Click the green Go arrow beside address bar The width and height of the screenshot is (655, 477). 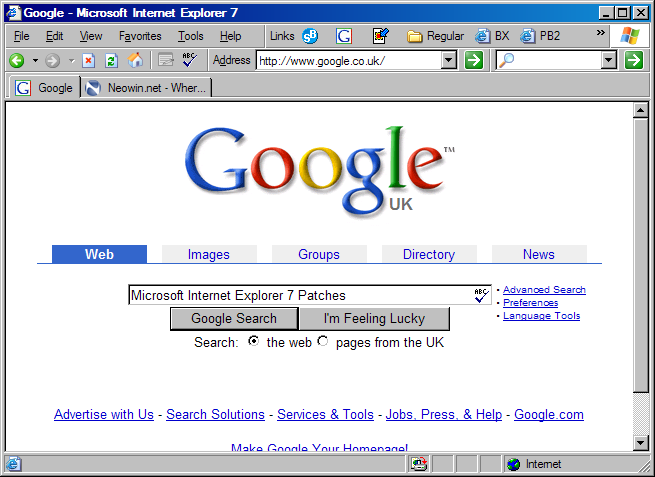[x=474, y=60]
